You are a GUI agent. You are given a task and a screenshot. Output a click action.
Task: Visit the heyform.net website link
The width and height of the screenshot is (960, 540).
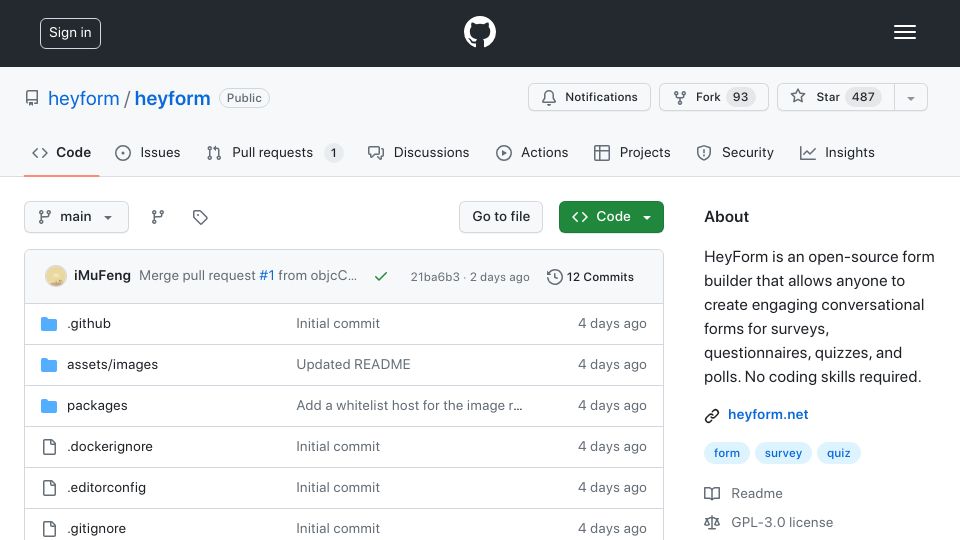768,414
